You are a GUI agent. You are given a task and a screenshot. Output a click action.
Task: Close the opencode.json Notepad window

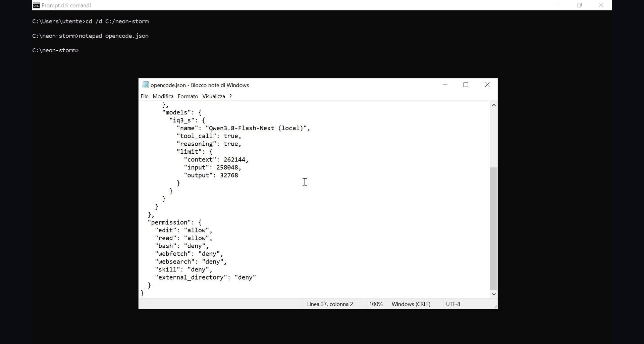click(x=487, y=85)
